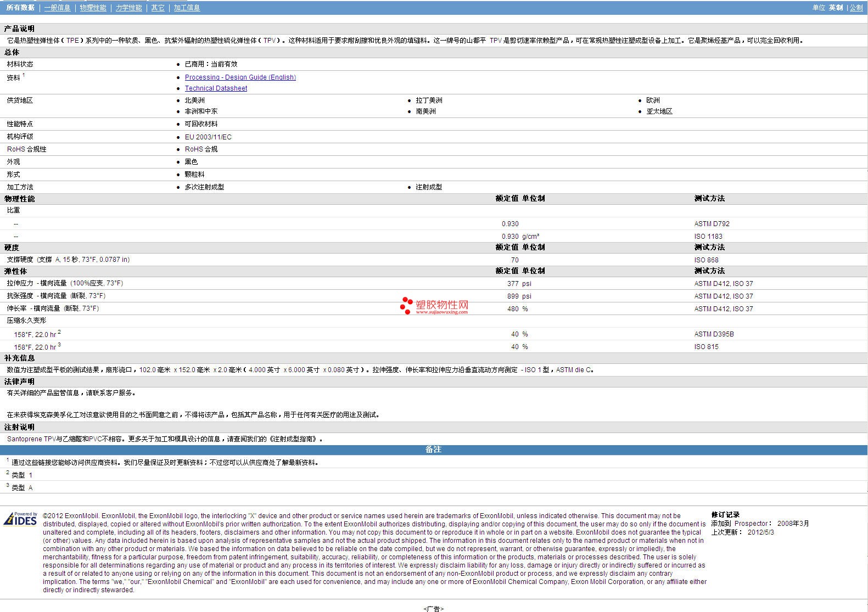Select the 南美洲 region entry
Screen dimensions: 868x612
[425, 111]
